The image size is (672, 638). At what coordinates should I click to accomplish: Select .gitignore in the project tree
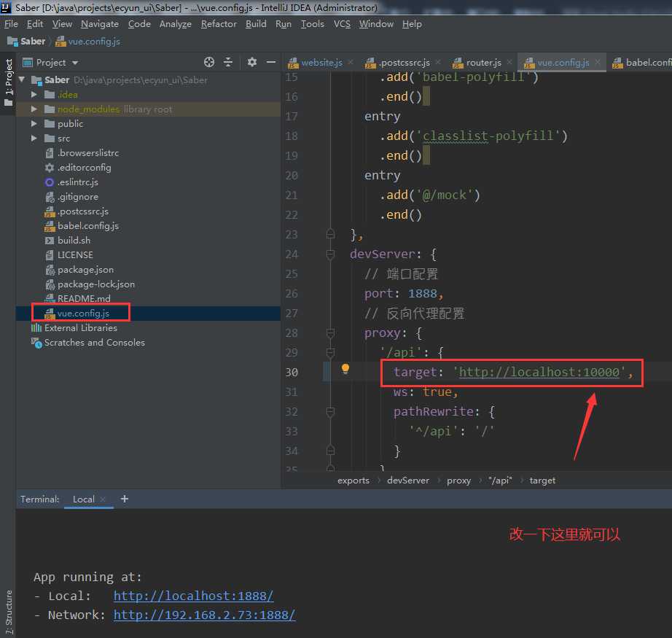click(78, 197)
